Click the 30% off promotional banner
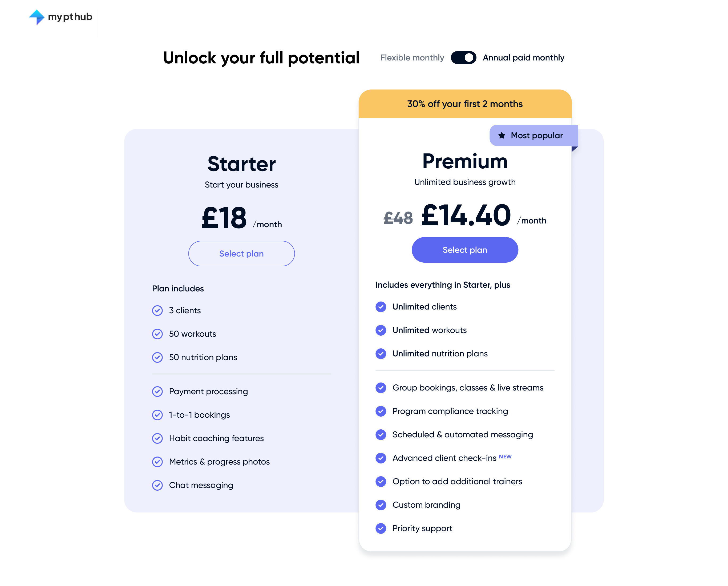 [x=465, y=104]
